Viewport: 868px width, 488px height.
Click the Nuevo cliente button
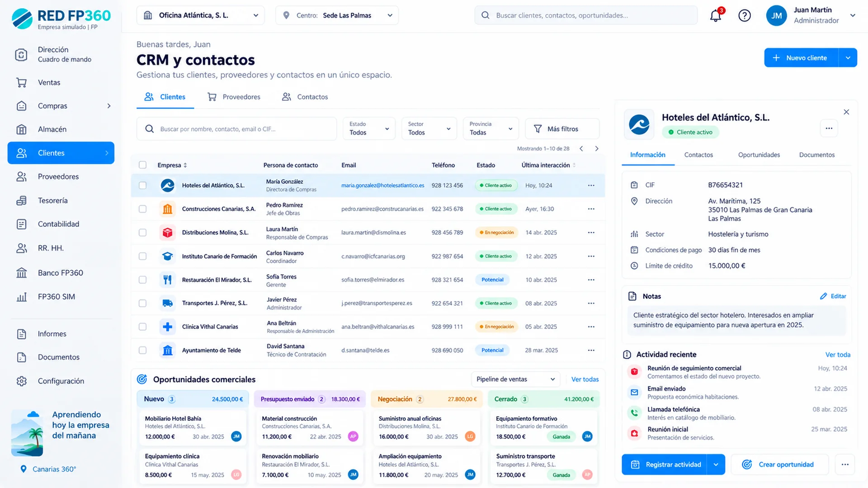click(x=801, y=58)
